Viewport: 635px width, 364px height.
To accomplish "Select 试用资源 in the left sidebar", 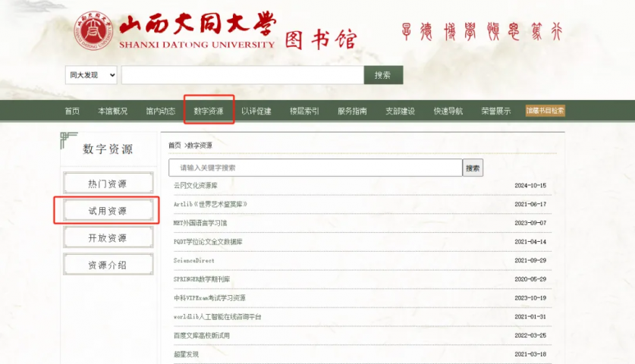I will tap(107, 211).
